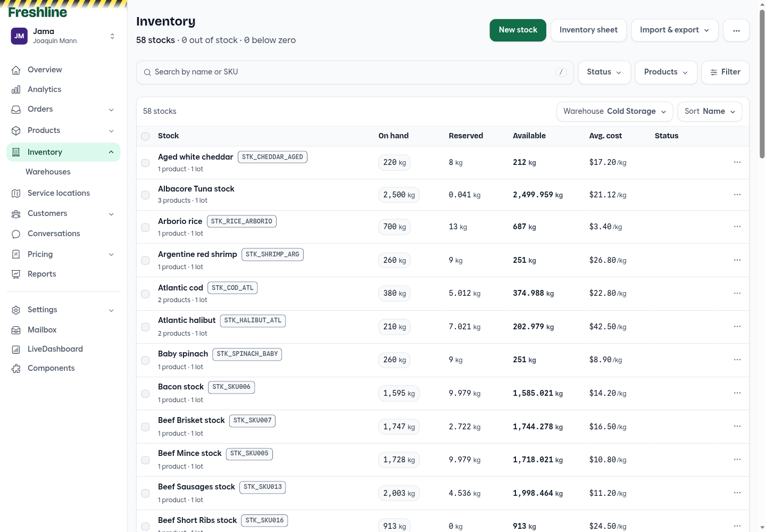Expand the Orders menu chevron
Image resolution: width=766 pixels, height=532 pixels.
[x=111, y=110]
